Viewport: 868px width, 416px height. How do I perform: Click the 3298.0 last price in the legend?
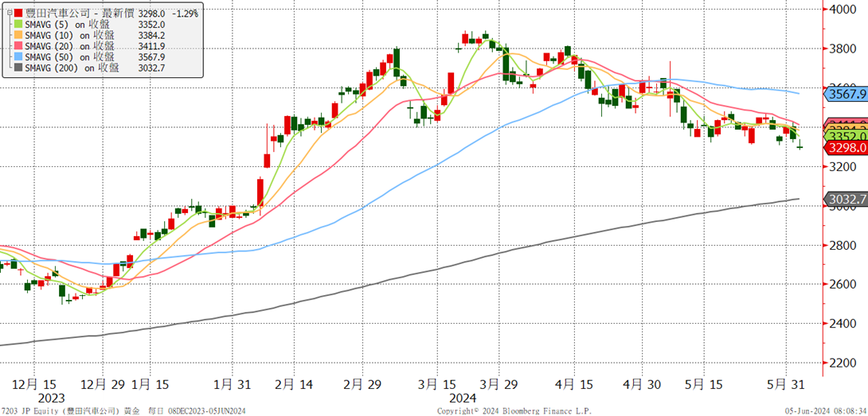pos(151,12)
